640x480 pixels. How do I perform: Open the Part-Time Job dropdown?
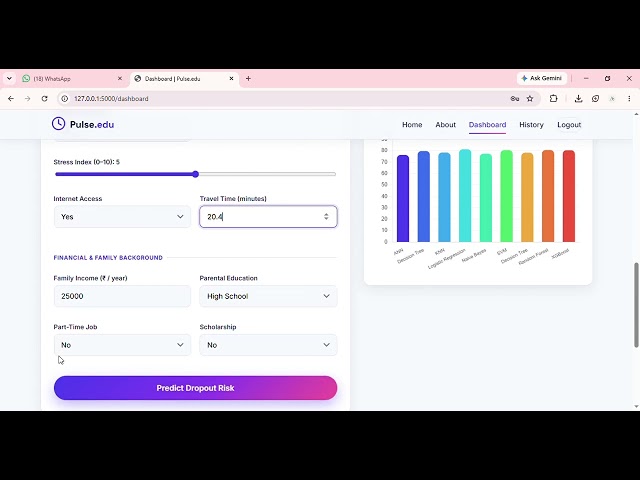[122, 345]
